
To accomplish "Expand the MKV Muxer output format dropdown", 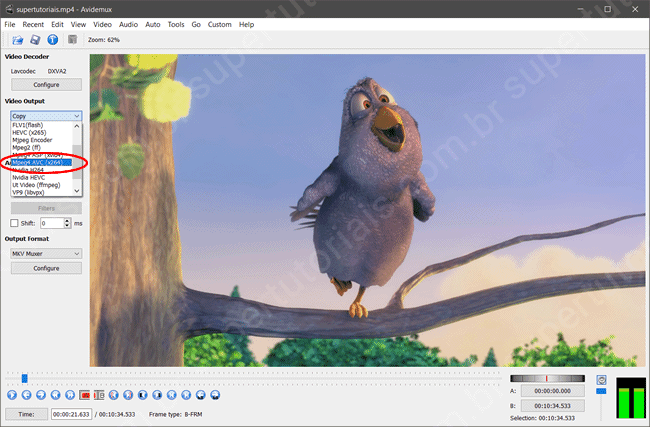I will (46, 254).
